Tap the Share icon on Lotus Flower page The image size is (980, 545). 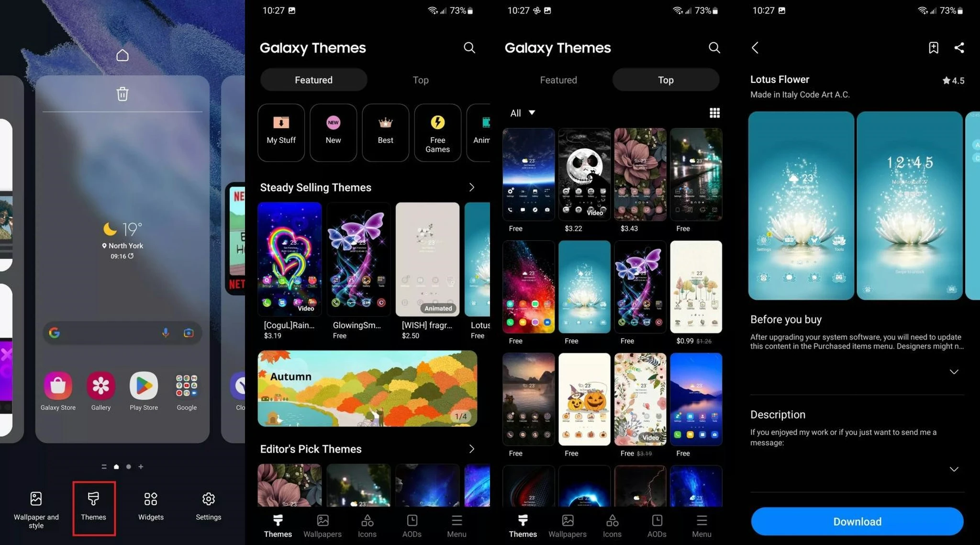tap(960, 47)
